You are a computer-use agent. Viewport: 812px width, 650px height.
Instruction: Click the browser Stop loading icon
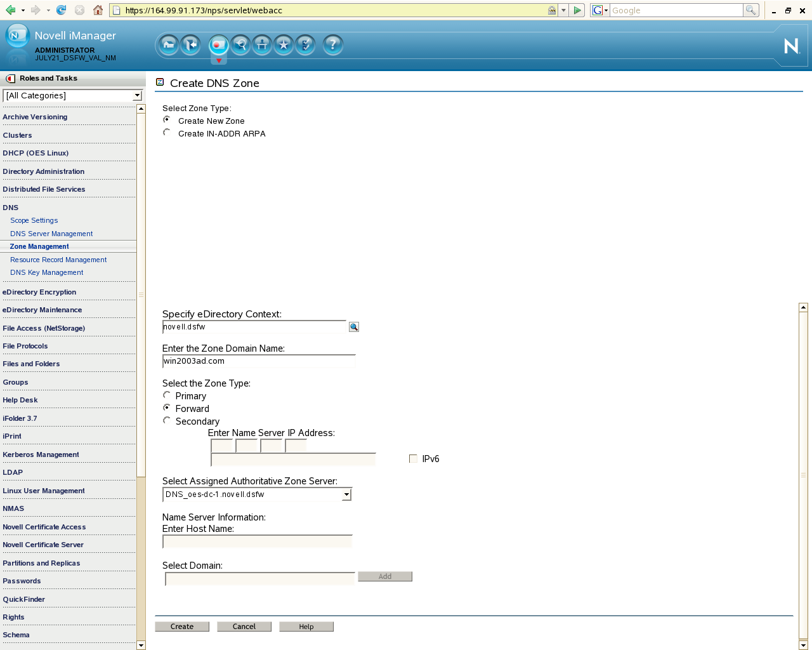(79, 10)
